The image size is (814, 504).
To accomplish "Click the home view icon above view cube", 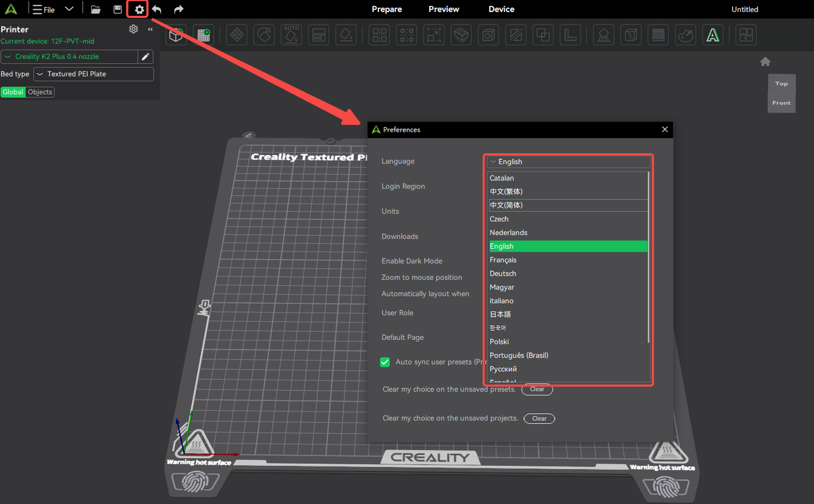I will 766,62.
